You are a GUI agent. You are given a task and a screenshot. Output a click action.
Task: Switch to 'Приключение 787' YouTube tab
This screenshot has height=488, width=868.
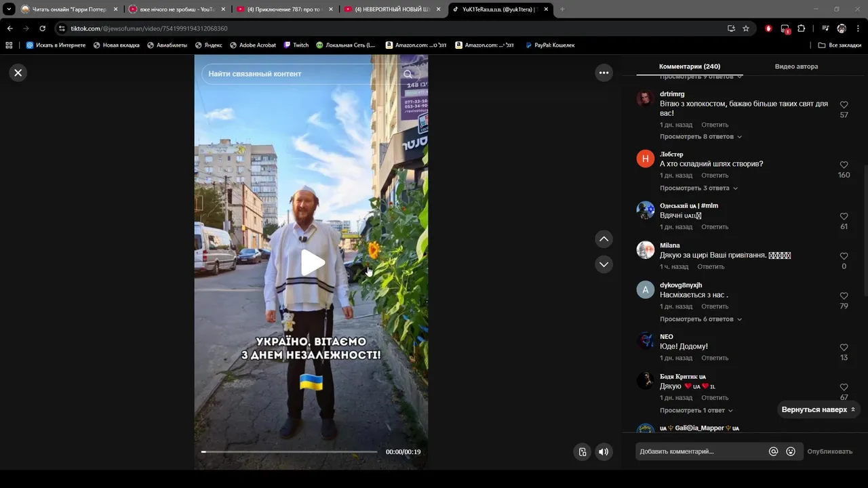click(285, 9)
